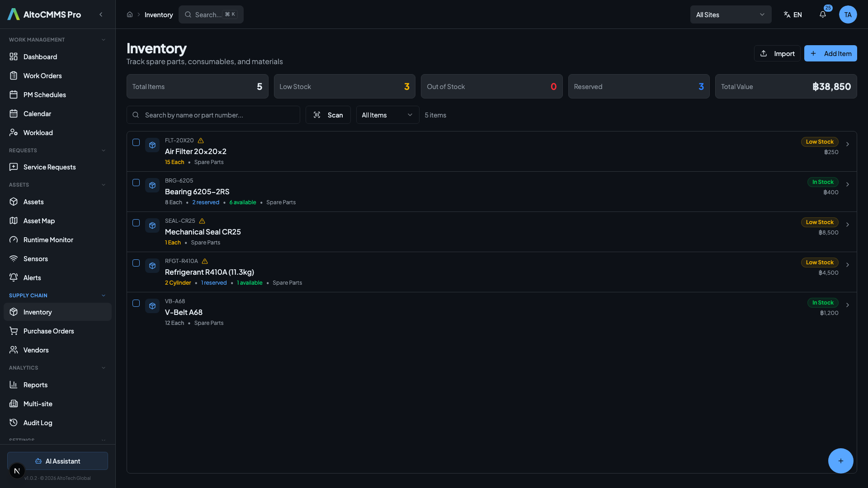Collapse the Supply Chain section
The image size is (868, 488).
click(x=104, y=296)
